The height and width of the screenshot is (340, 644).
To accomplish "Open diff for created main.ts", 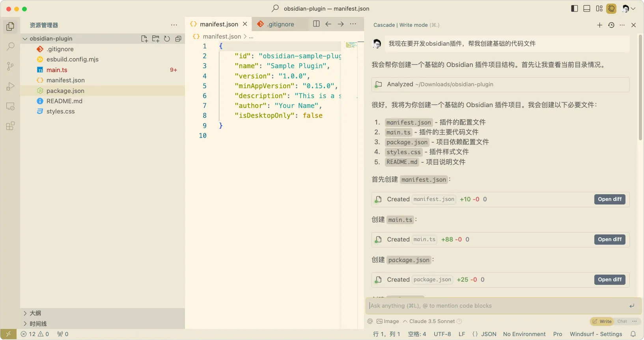I will 610,240.
